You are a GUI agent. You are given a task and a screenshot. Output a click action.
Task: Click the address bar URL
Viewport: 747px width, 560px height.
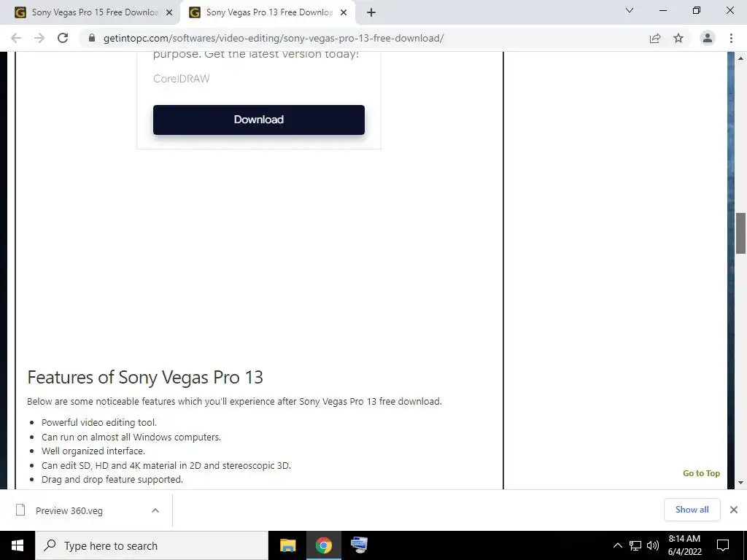coord(274,38)
